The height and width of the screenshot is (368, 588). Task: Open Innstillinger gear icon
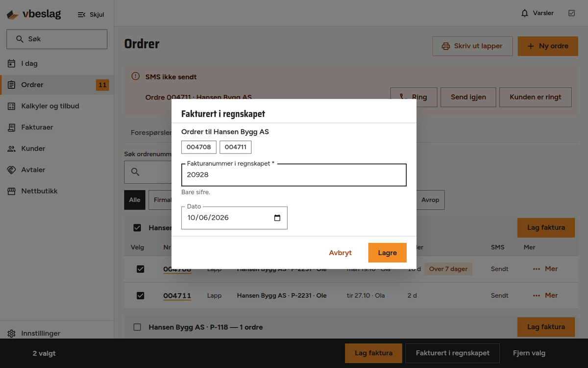point(12,334)
